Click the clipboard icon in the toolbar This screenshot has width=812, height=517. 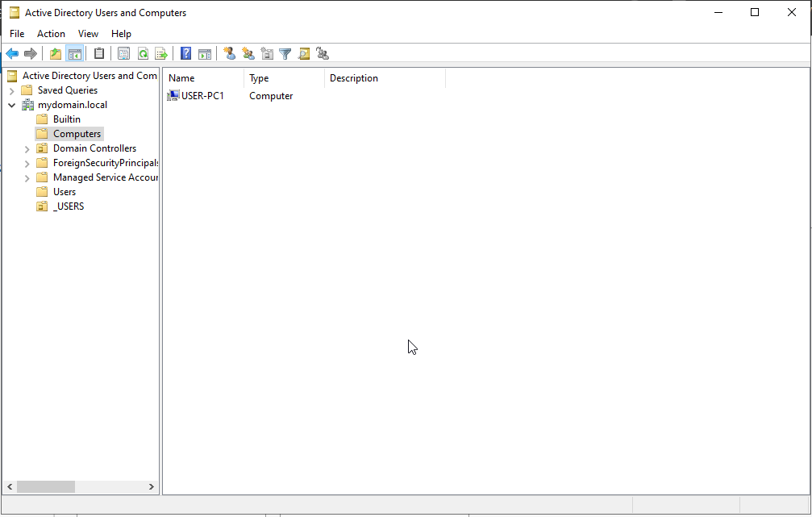point(99,53)
